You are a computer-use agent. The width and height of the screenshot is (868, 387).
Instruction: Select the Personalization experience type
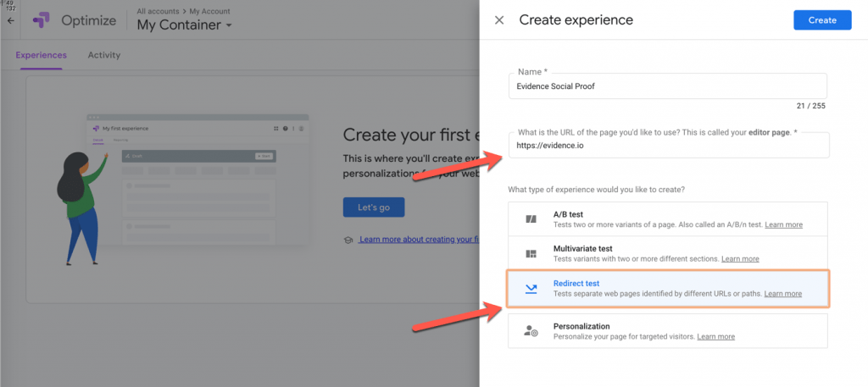[668, 330]
